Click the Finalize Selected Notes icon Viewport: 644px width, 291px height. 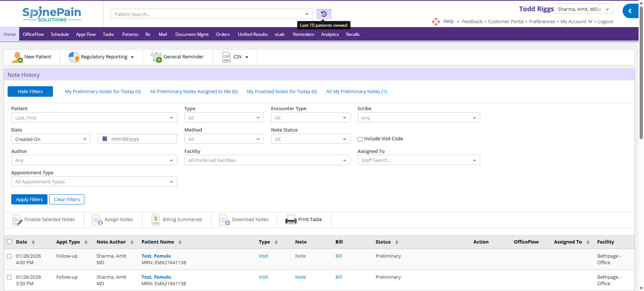[x=17, y=220]
